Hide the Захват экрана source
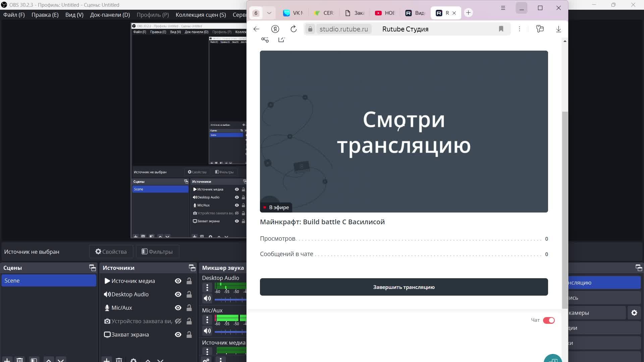The height and width of the screenshot is (362, 644). [178, 335]
